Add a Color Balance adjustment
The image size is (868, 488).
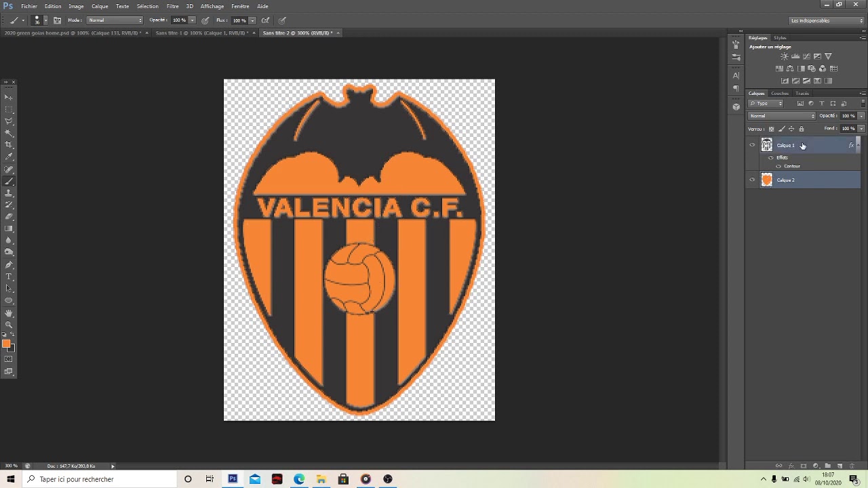click(790, 68)
